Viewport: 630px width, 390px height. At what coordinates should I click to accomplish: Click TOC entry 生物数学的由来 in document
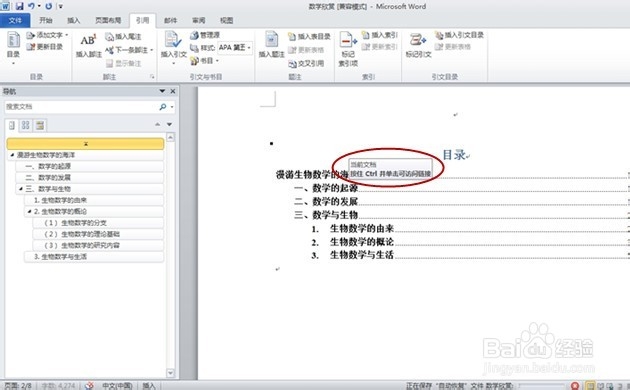(x=362, y=228)
